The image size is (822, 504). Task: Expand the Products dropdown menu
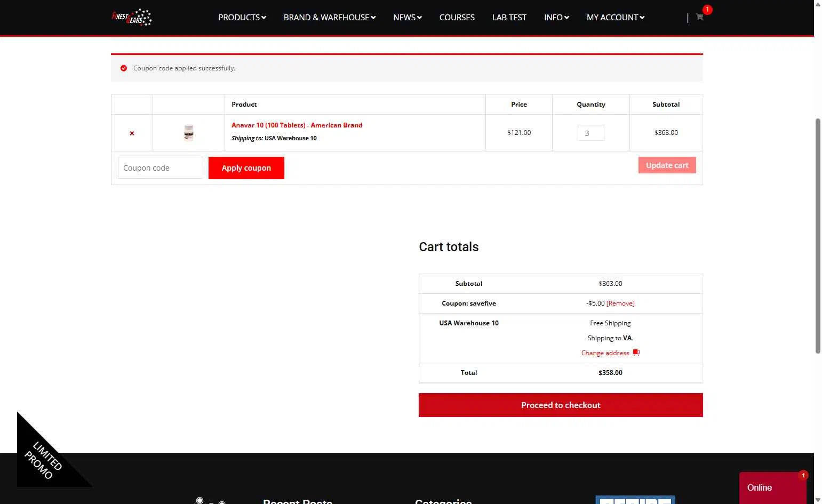click(x=242, y=17)
